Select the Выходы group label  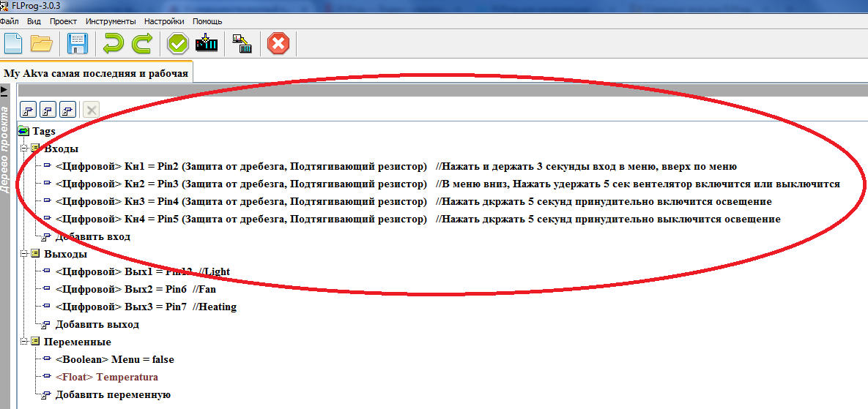tap(65, 254)
